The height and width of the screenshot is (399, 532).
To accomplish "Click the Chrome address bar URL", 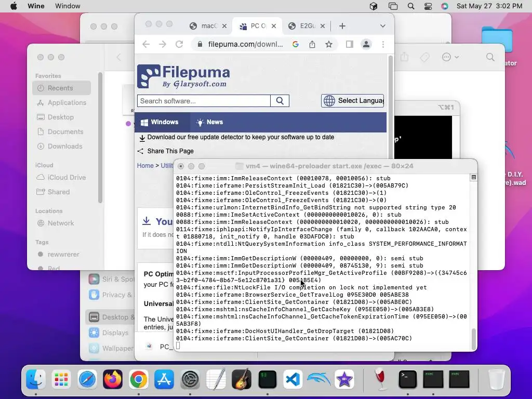I will click(245, 44).
